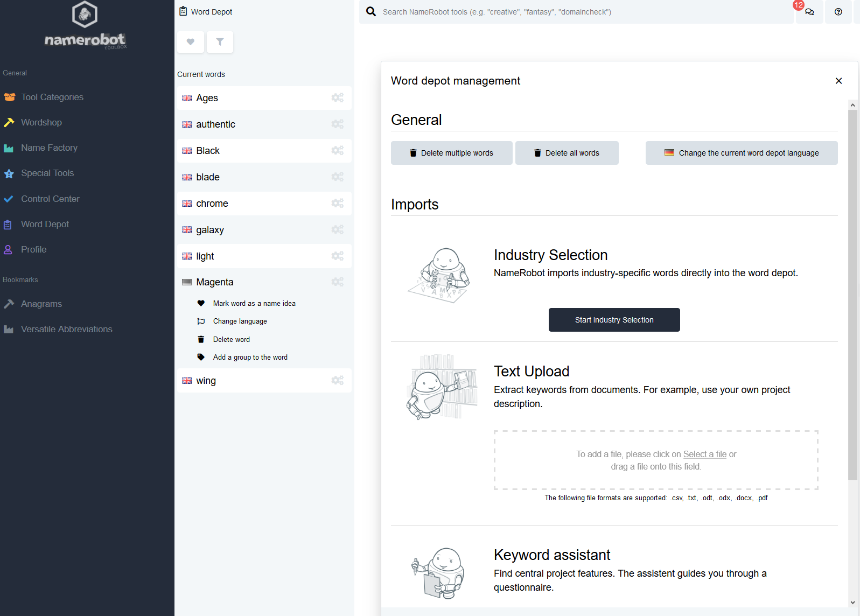The height and width of the screenshot is (616, 860).
Task: Click the Keyword assistant robot illustration
Action: tap(438, 573)
